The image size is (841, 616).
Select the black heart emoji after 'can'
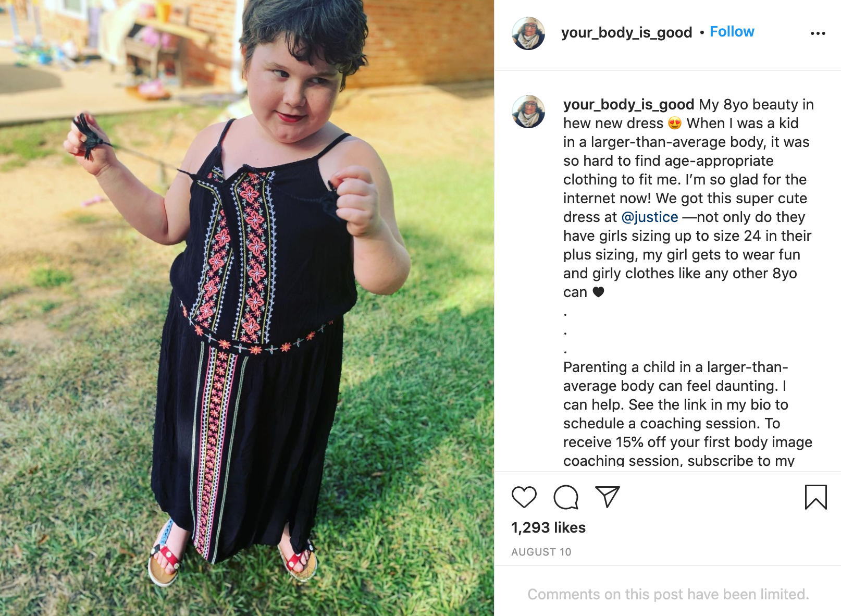tap(598, 292)
